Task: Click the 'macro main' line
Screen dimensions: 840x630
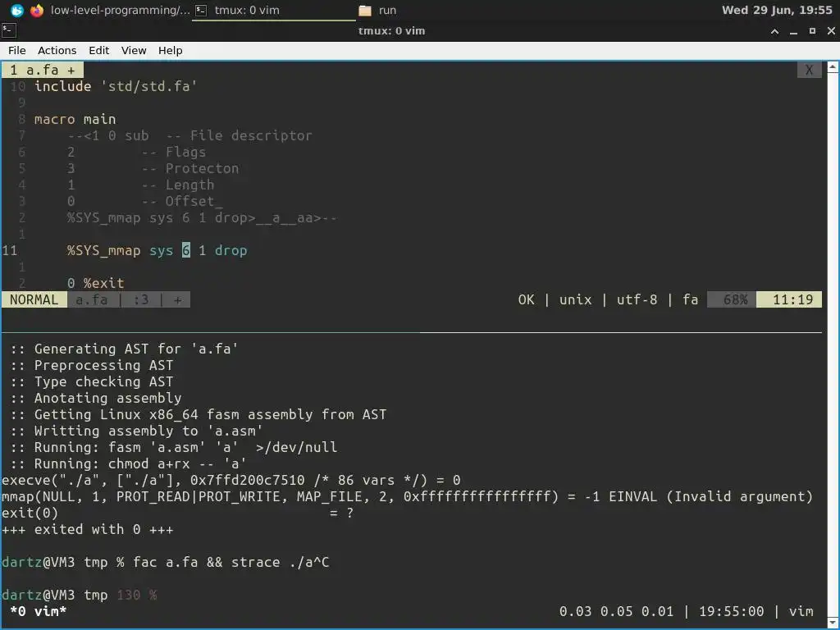Action: point(75,119)
